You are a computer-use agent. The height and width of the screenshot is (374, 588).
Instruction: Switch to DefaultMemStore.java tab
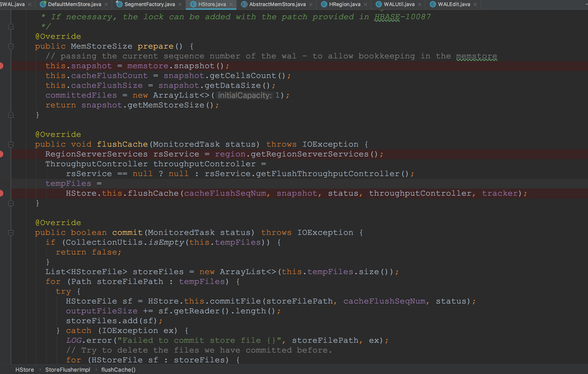point(74,4)
